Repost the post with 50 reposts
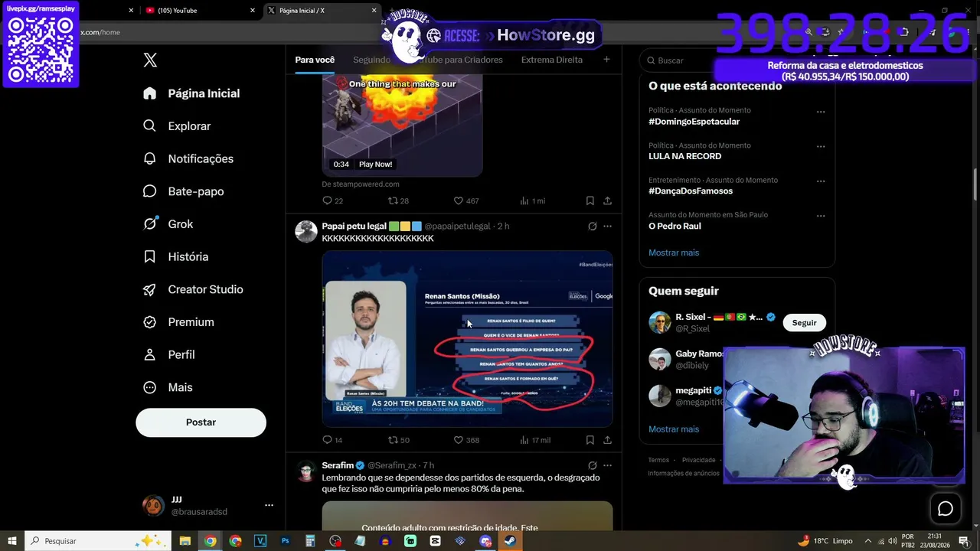980x551 pixels. click(398, 440)
